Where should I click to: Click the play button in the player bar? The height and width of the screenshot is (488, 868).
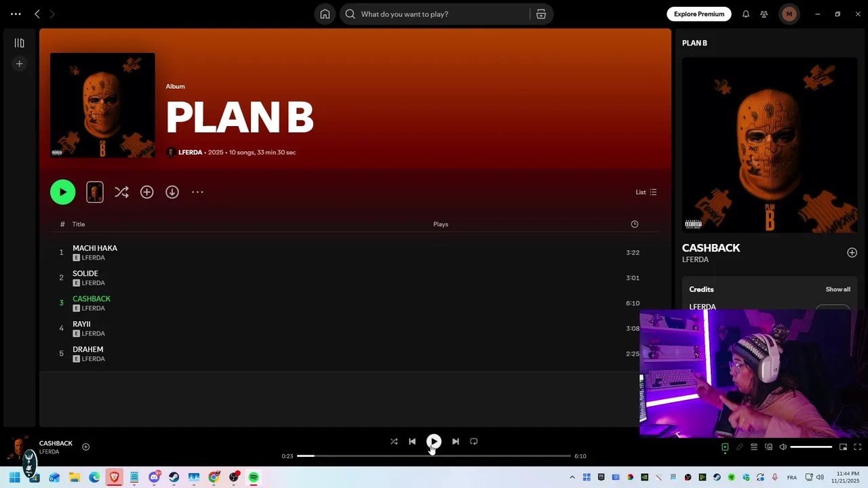tap(434, 441)
